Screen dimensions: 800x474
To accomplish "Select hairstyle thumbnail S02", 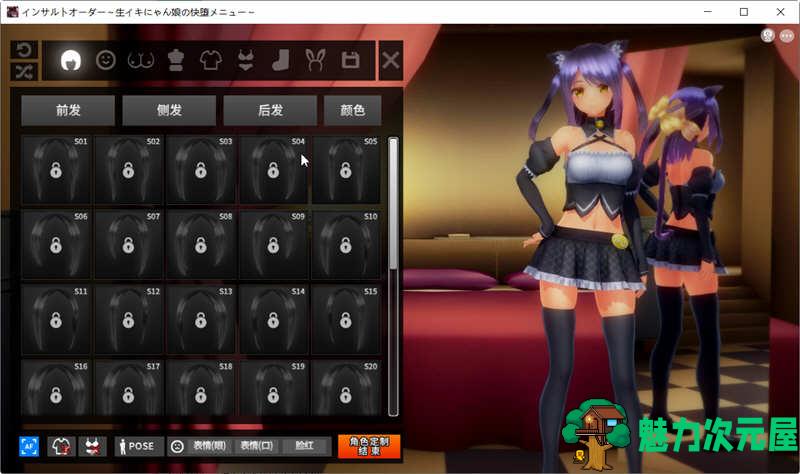I will click(x=129, y=170).
